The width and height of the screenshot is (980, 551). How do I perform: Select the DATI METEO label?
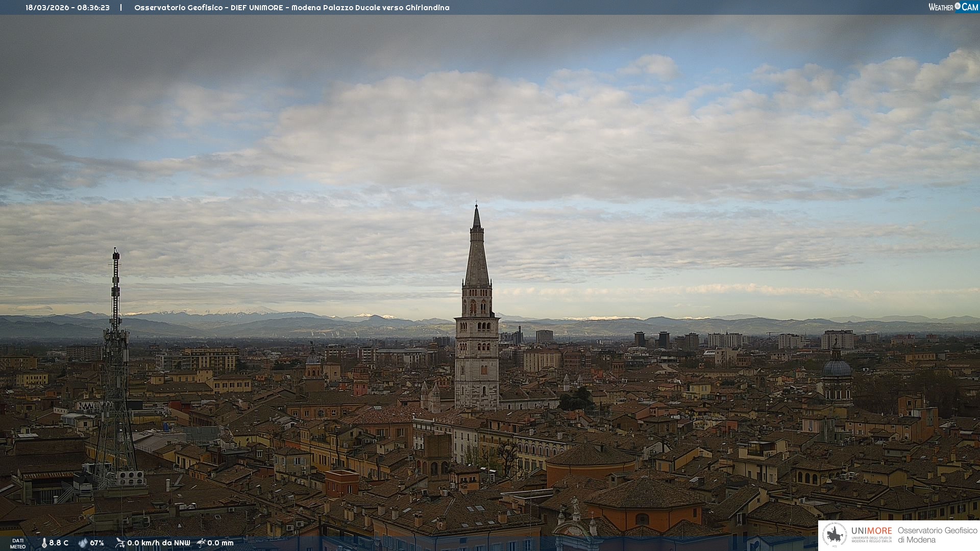pos(18,543)
